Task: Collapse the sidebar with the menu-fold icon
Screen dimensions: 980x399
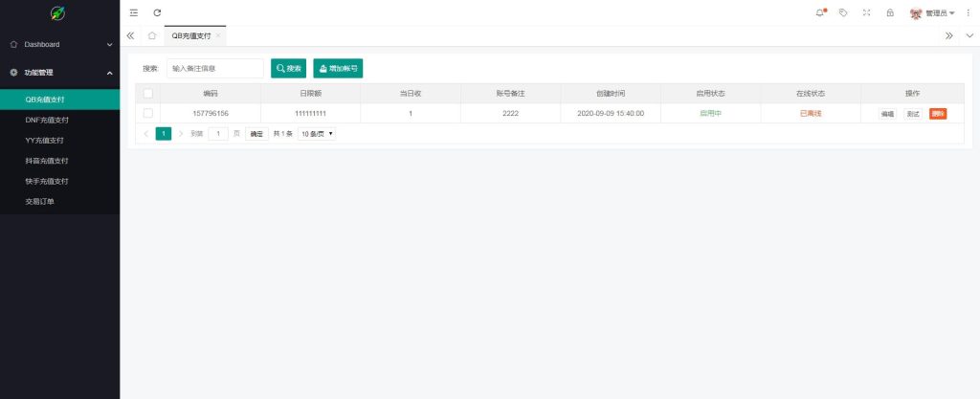Action: tap(133, 12)
